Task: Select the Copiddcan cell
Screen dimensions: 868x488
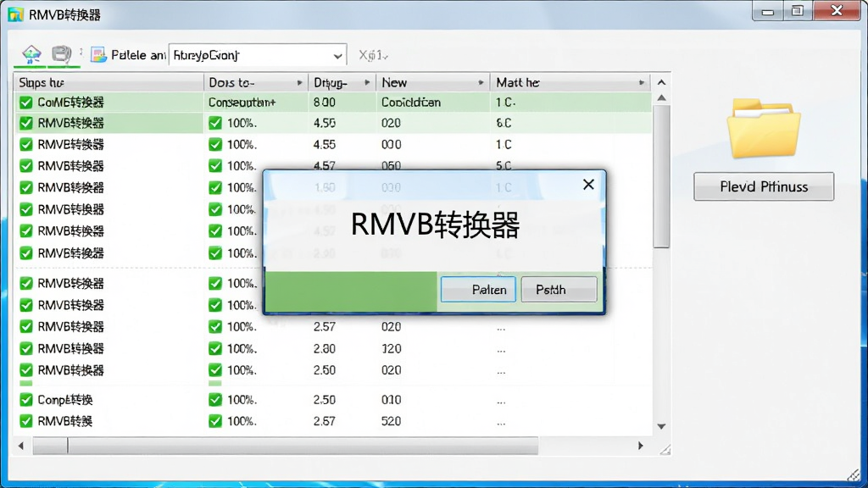Action: tap(411, 103)
